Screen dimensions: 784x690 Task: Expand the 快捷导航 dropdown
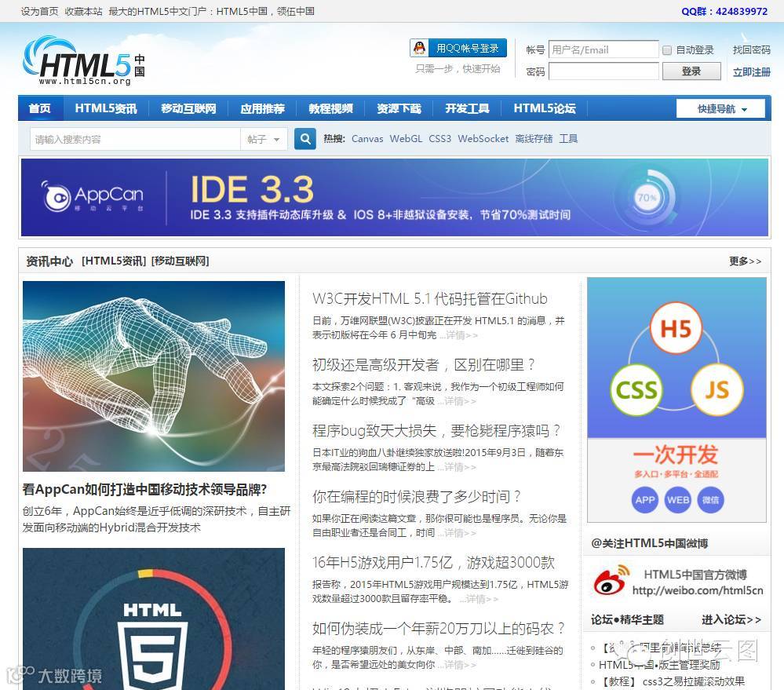click(x=720, y=108)
